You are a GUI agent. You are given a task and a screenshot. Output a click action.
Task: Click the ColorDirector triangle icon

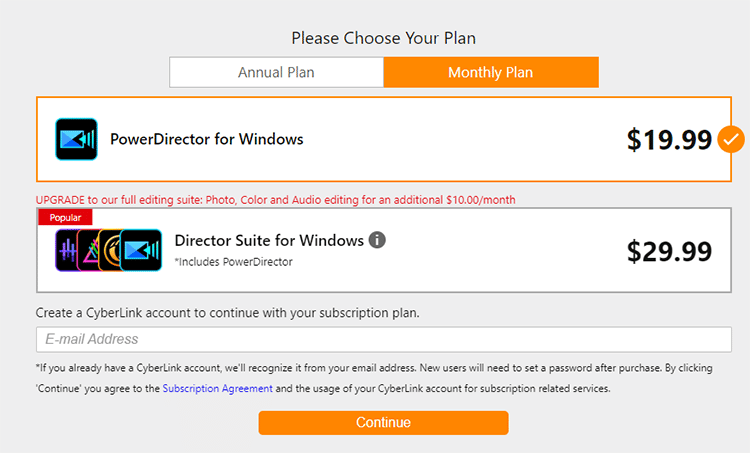click(93, 250)
